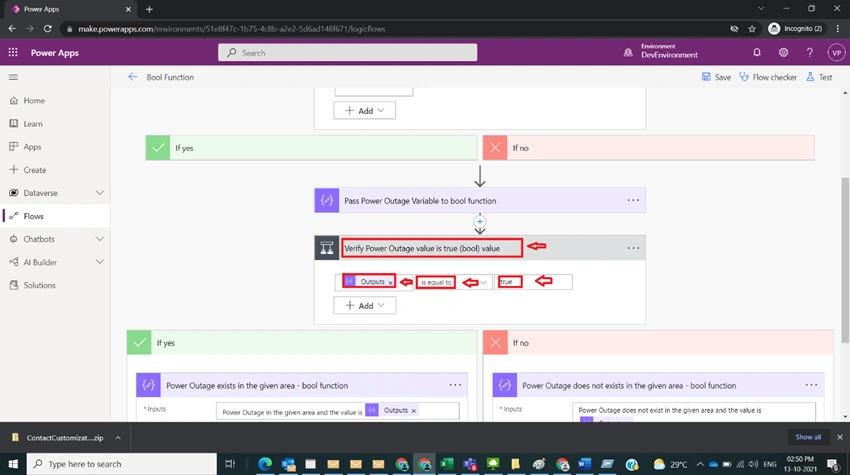Screen dimensions: 850x475
Task: Open the Incognito profile indicator
Action: (x=795, y=29)
